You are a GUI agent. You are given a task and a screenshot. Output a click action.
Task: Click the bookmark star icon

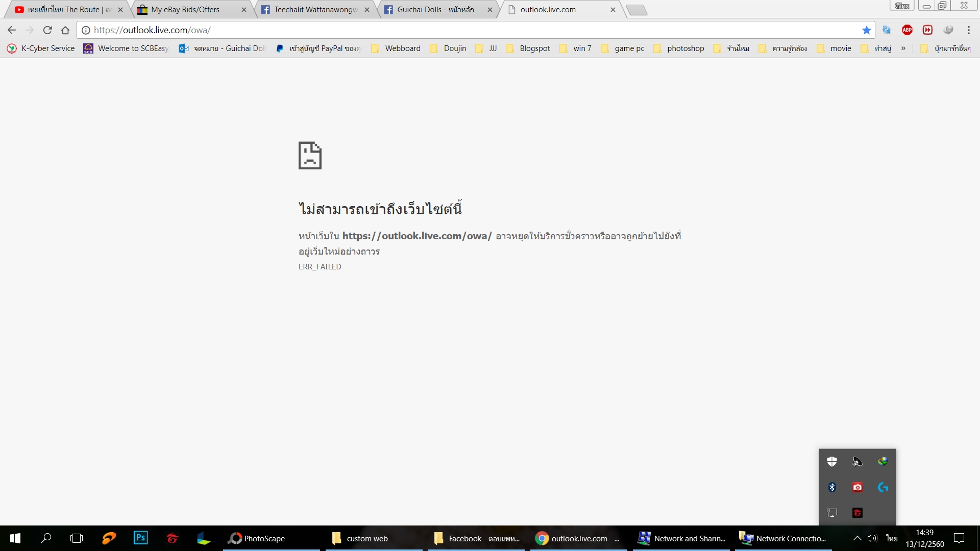[x=866, y=30]
